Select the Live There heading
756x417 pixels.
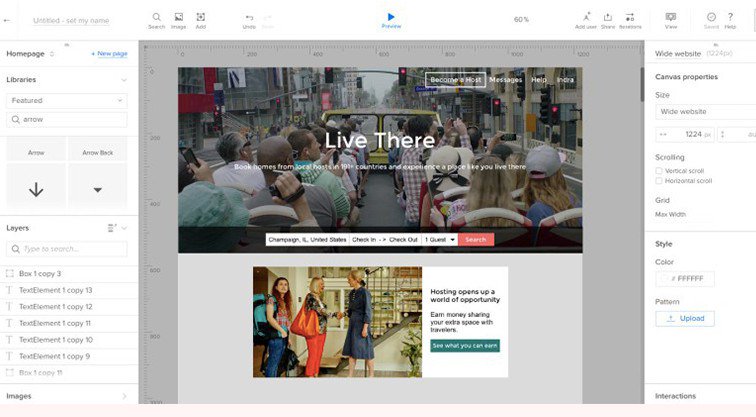[380, 140]
